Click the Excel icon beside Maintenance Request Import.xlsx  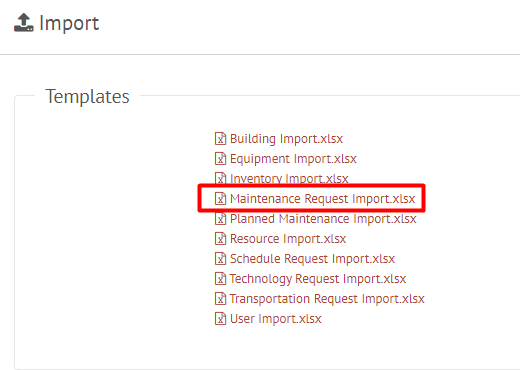(x=220, y=198)
